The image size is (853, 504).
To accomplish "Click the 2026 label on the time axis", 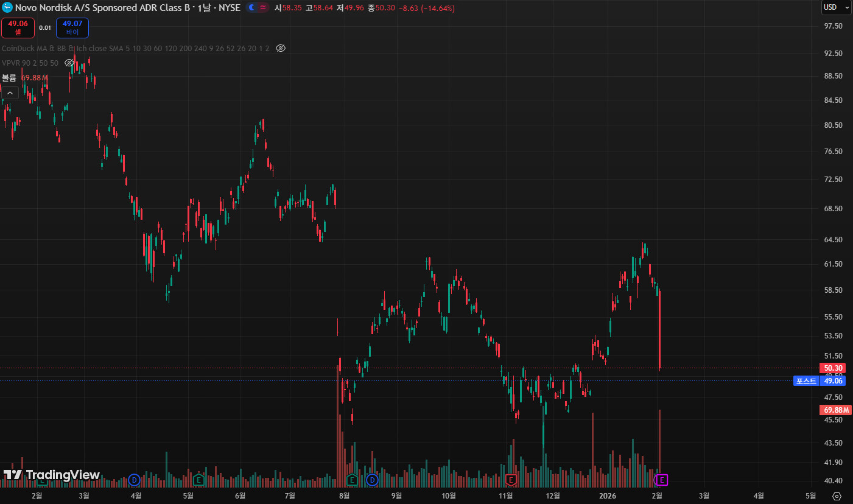I will pos(608,495).
